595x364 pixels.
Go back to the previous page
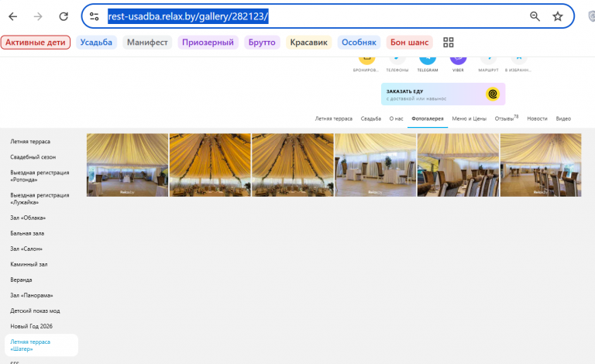click(13, 16)
